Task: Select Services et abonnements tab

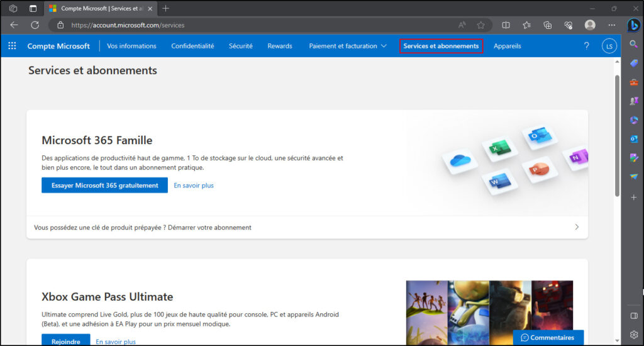Action: tap(441, 46)
